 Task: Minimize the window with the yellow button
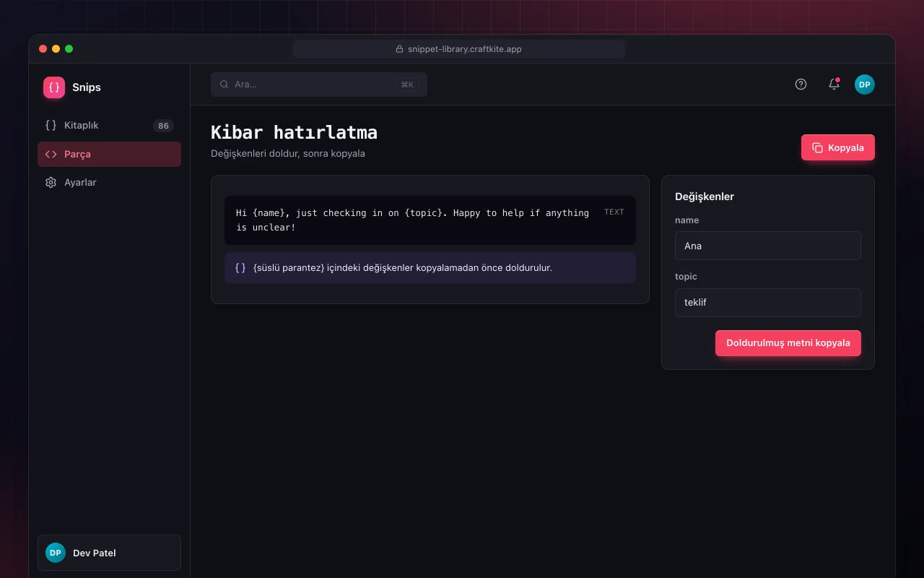tap(56, 49)
